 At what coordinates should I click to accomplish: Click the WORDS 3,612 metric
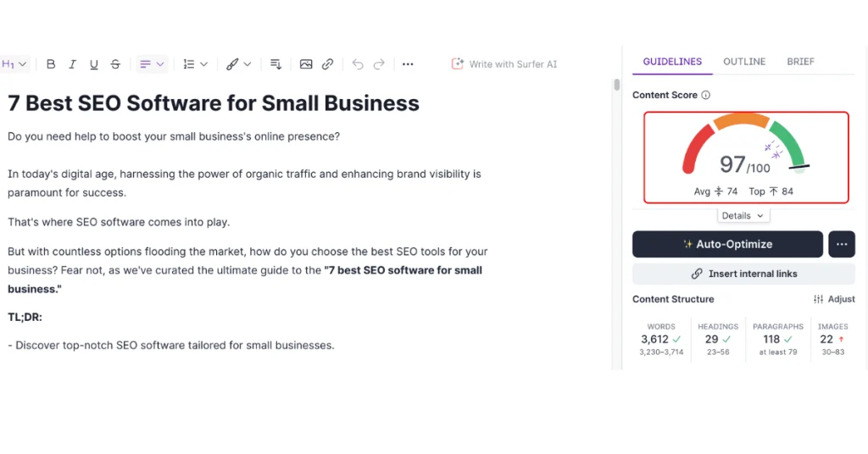tap(661, 339)
